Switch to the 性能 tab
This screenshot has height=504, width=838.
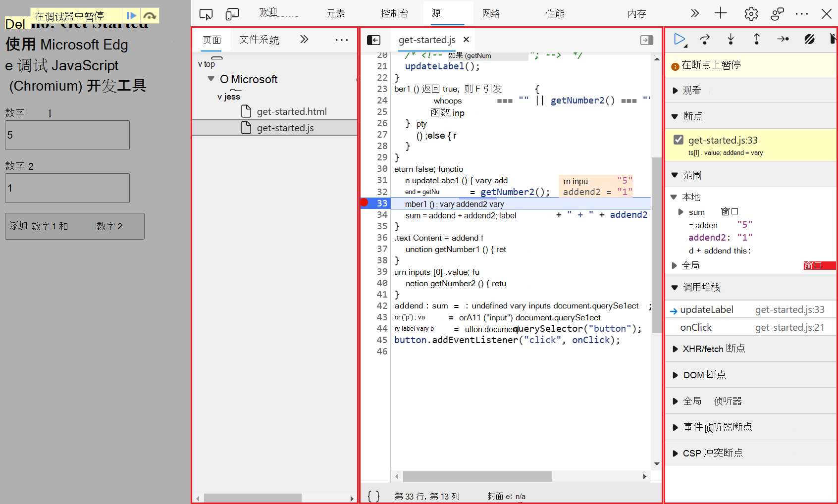(555, 13)
